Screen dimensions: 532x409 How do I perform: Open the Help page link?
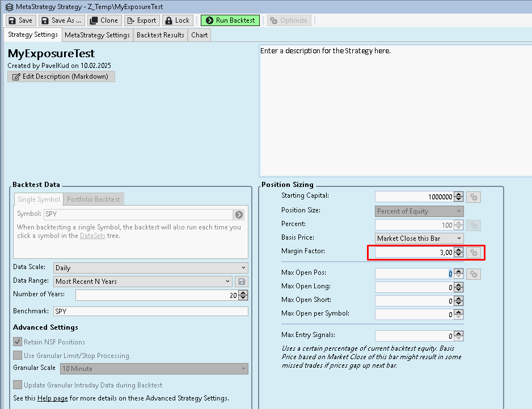point(52,398)
